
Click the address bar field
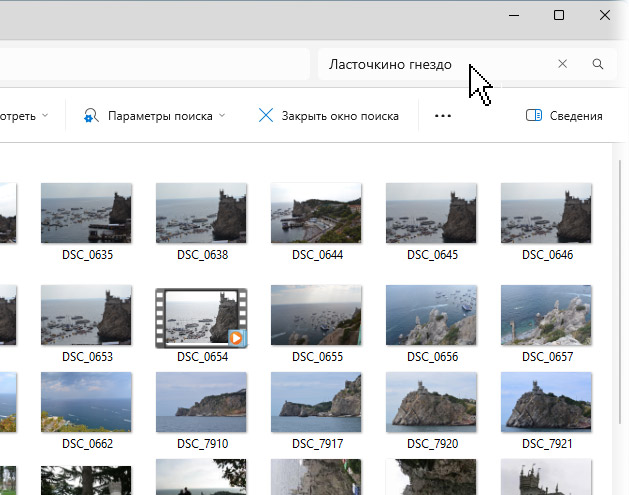tap(154, 64)
